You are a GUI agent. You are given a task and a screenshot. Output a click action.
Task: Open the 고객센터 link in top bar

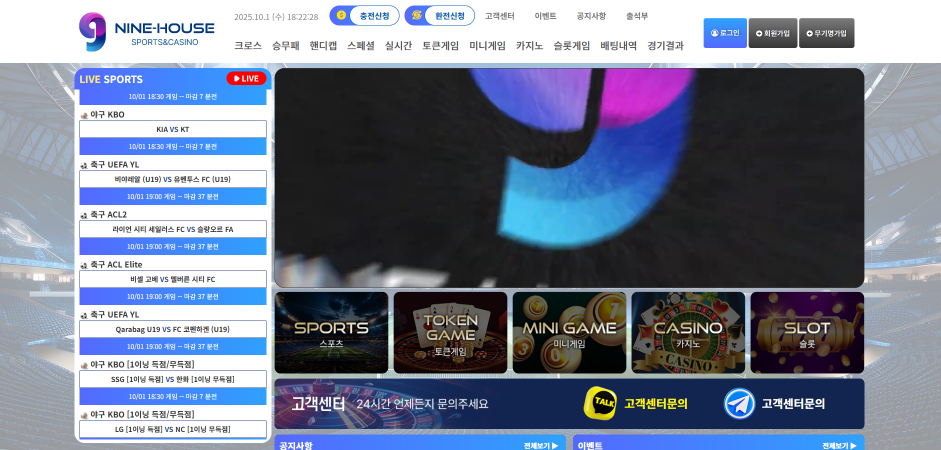tap(500, 16)
